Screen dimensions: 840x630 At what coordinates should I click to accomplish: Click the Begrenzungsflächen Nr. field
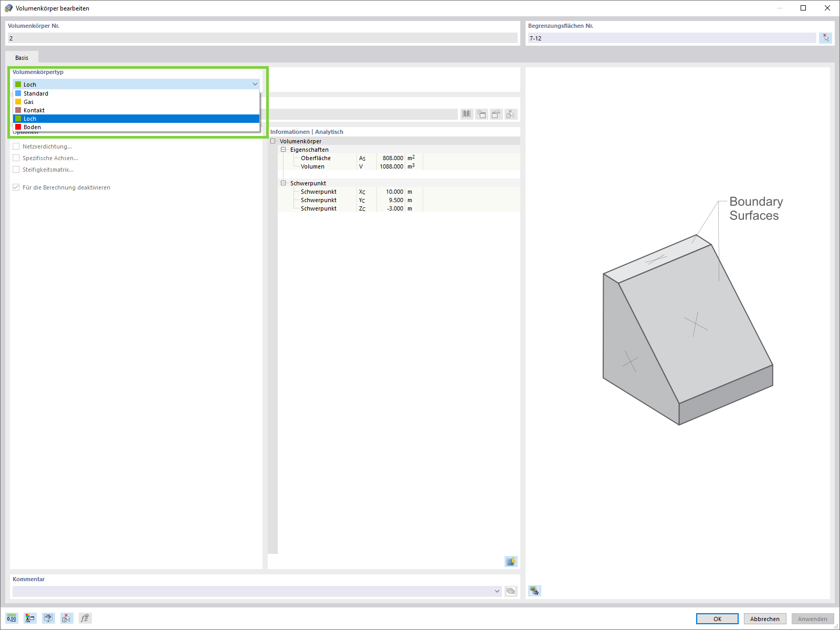click(x=672, y=38)
